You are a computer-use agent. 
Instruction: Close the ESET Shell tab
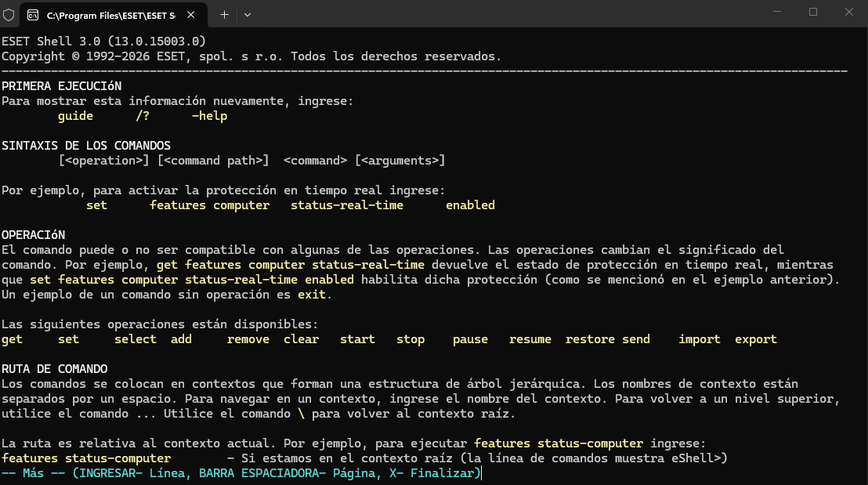pyautogui.click(x=191, y=15)
